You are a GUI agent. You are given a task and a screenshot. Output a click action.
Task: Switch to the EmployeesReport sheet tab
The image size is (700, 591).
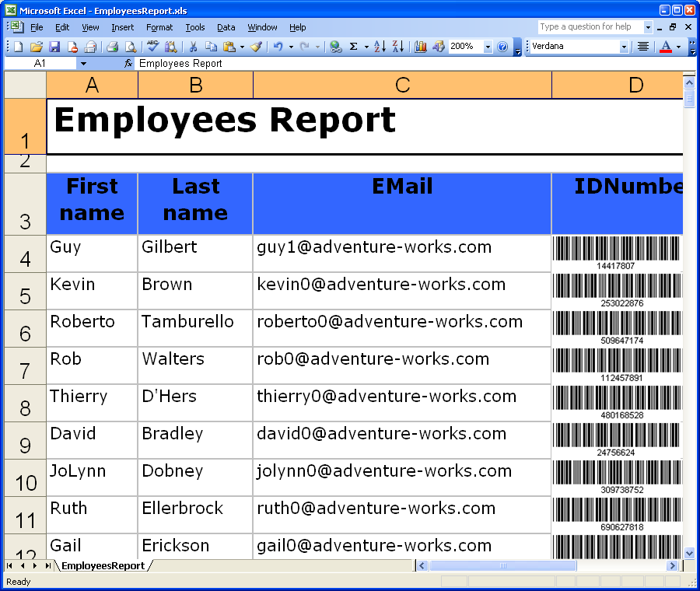103,565
